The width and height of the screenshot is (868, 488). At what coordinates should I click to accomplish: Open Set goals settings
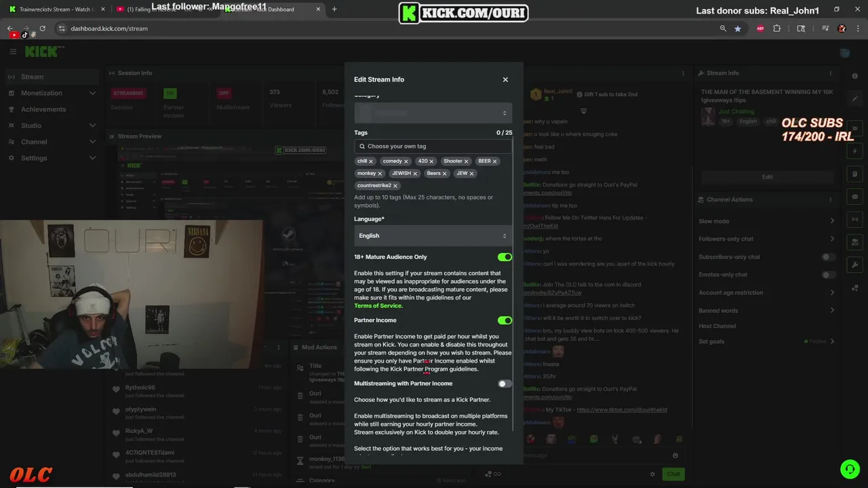click(767, 342)
